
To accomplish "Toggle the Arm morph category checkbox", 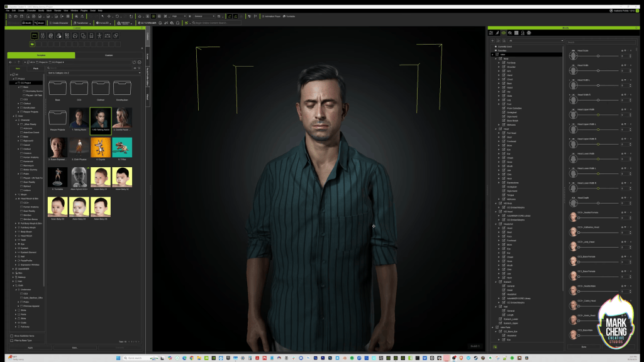I will (504, 71).
